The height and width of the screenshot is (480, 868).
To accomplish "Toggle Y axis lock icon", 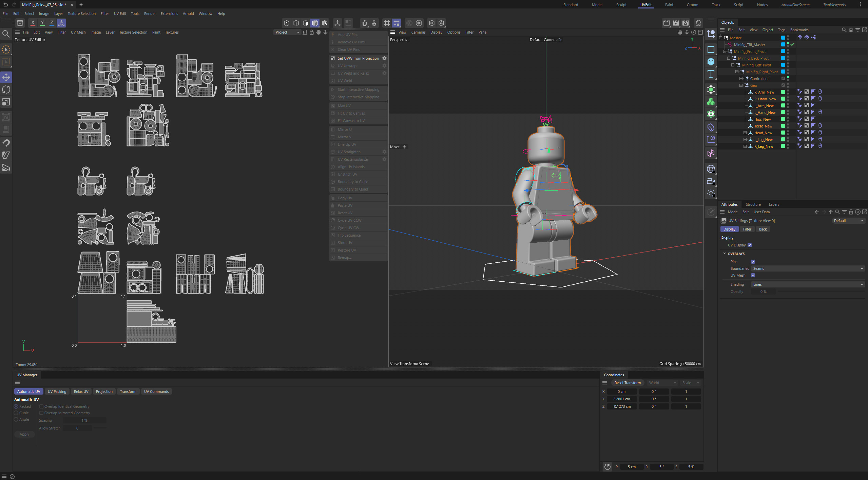I will (42, 23).
